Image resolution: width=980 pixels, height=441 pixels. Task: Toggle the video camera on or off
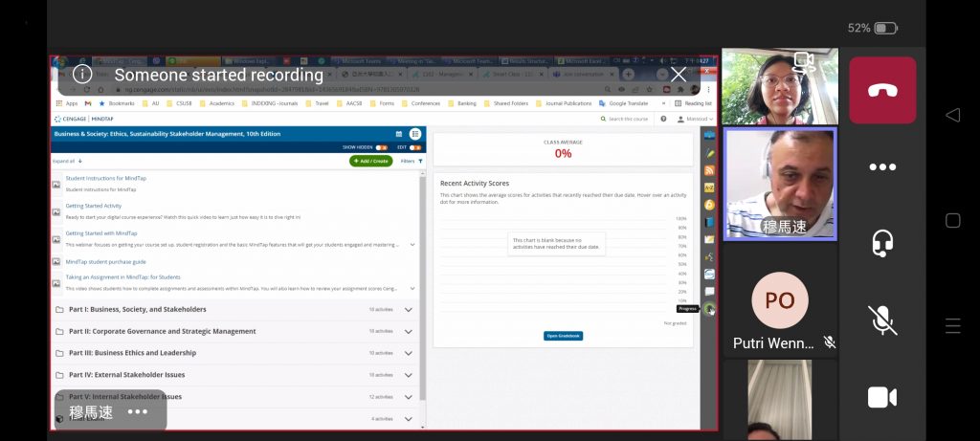[x=881, y=397]
